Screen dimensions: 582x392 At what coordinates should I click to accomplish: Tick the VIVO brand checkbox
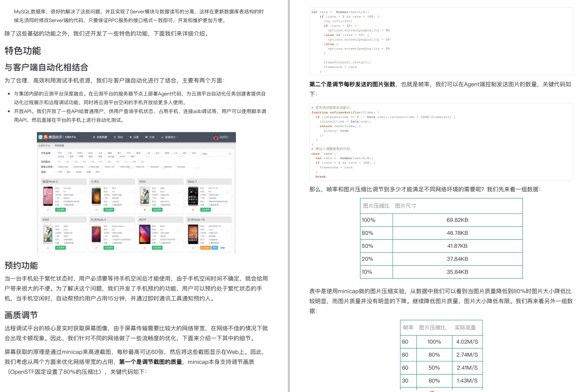pos(87,153)
